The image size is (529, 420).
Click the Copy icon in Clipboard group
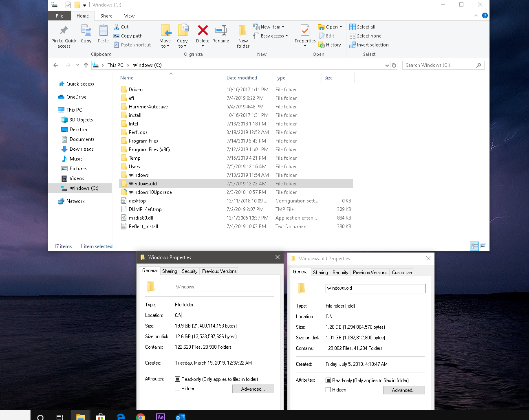[x=86, y=31]
